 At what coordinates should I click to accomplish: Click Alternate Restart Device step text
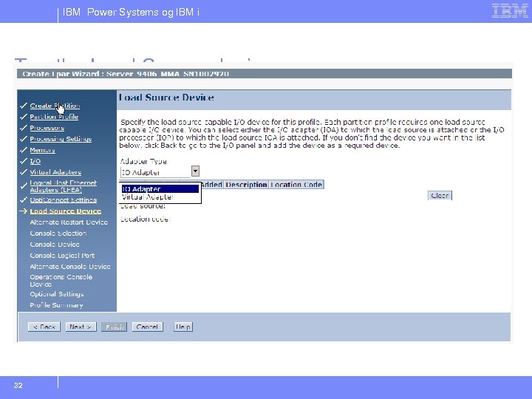(69, 222)
